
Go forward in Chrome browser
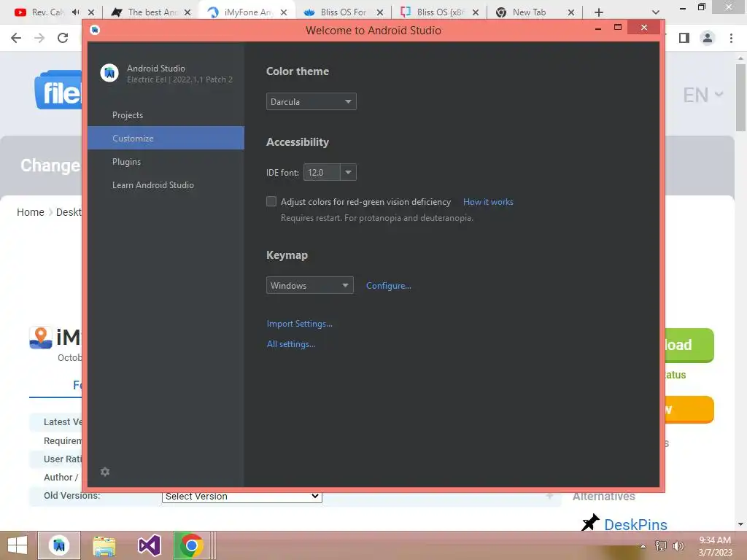pos(39,38)
